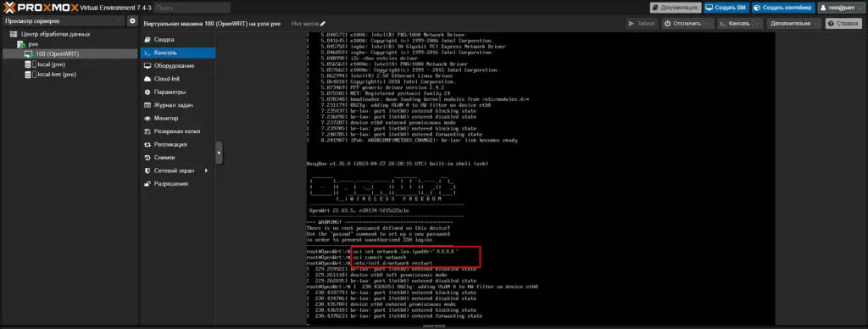Screen dimensions: 868x329
Task: Click the tree settings gear icon
Action: coord(132,21)
